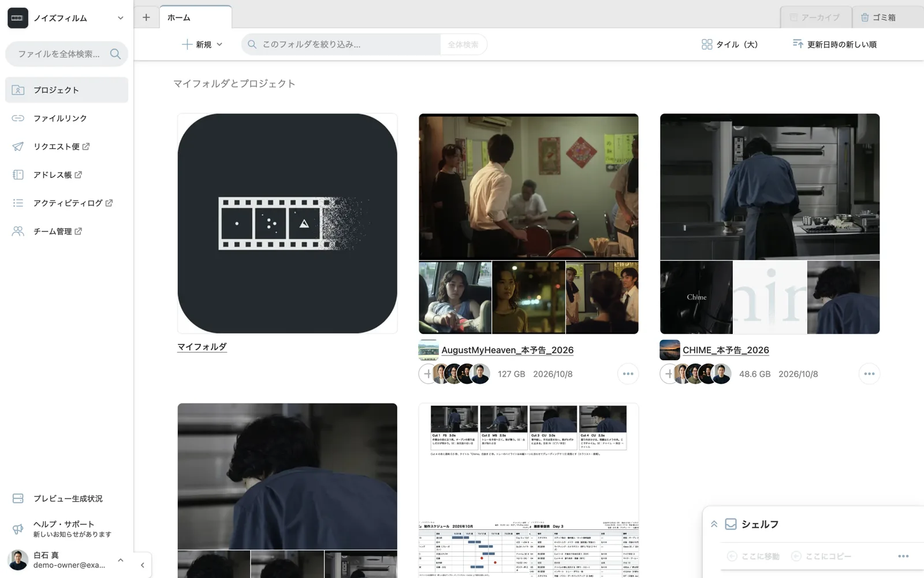Open アドレス帳 external link

coord(67,175)
